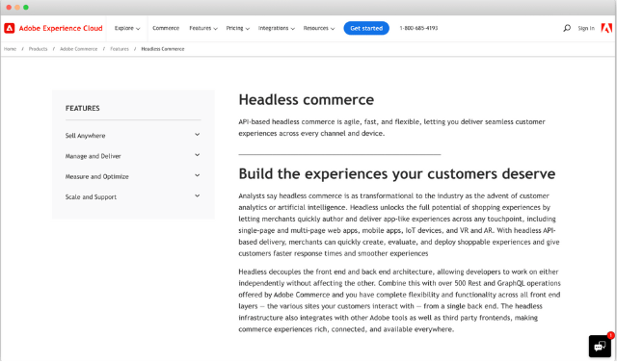Image resolution: width=617 pixels, height=364 pixels.
Task: Go to Adobe Commerce breadcrumb
Action: point(78,49)
